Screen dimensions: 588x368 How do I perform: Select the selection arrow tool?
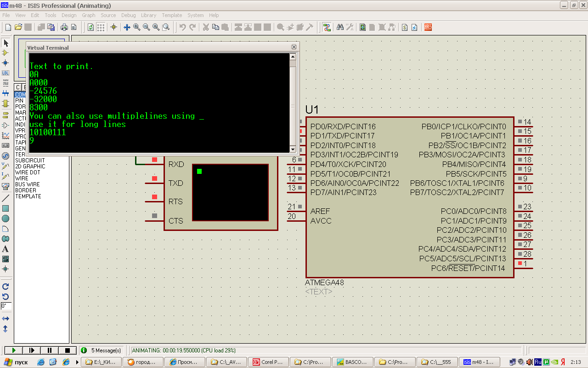pyautogui.click(x=6, y=43)
